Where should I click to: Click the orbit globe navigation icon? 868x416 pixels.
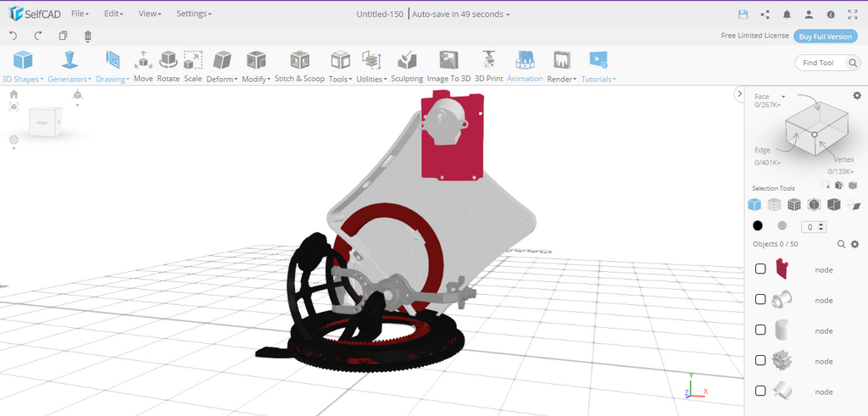pyautogui.click(x=14, y=140)
